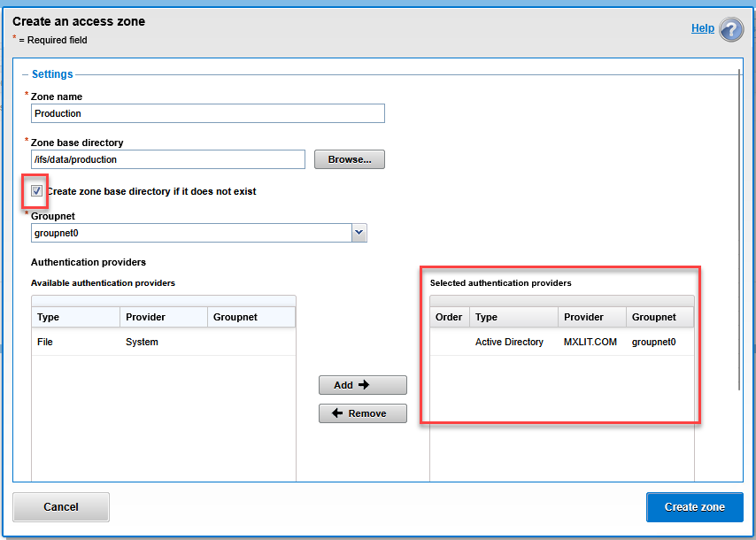756x540 pixels.
Task: Click the Zone base directory field
Action: coord(168,159)
